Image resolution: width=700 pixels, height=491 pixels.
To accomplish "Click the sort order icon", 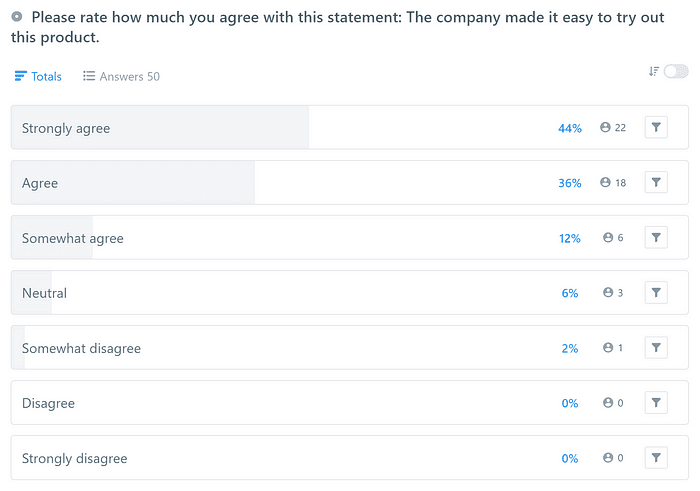I will 654,71.
